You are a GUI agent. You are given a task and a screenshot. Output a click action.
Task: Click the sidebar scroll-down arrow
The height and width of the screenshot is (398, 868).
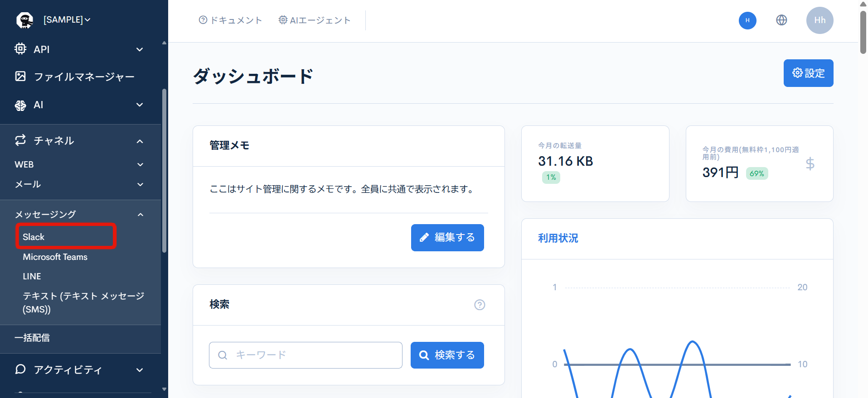[x=164, y=389]
